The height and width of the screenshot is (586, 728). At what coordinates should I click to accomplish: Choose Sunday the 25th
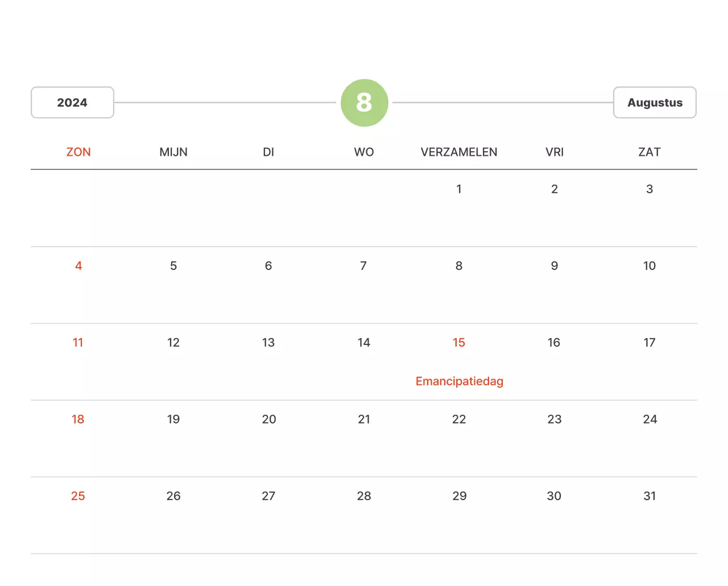point(78,496)
